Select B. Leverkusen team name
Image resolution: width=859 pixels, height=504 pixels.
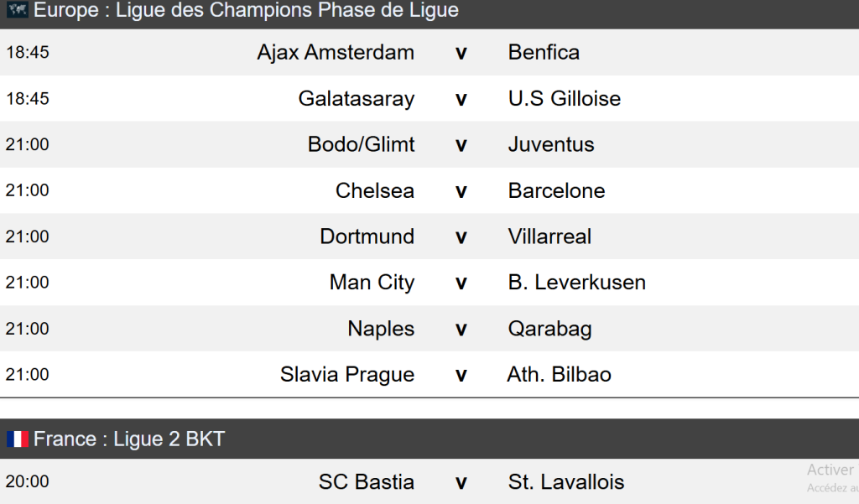[576, 283]
